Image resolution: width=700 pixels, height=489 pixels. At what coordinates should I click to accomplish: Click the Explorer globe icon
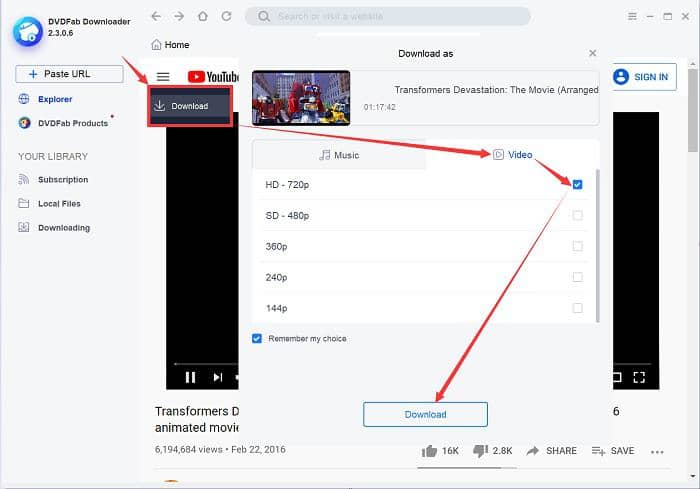[x=24, y=99]
